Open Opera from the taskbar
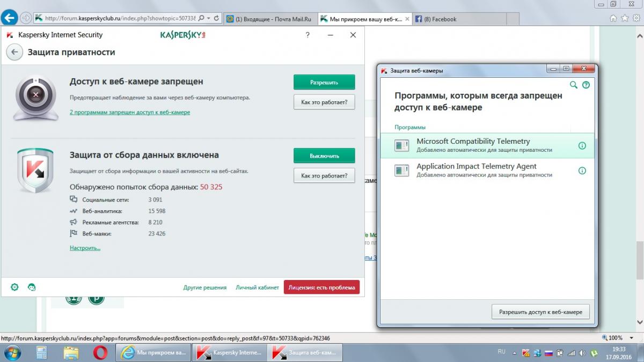This screenshot has width=644, height=362. click(x=100, y=353)
